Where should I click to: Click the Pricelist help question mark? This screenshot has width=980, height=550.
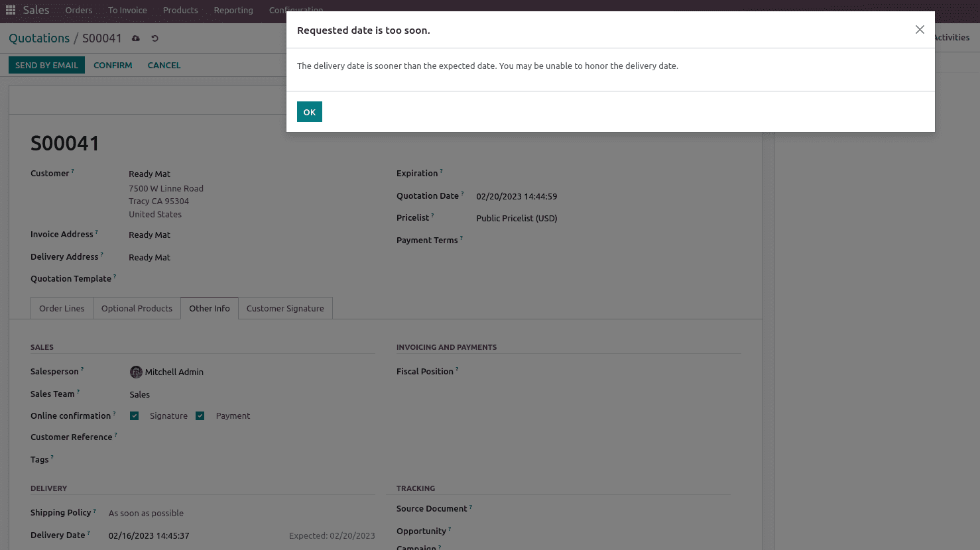tap(433, 215)
